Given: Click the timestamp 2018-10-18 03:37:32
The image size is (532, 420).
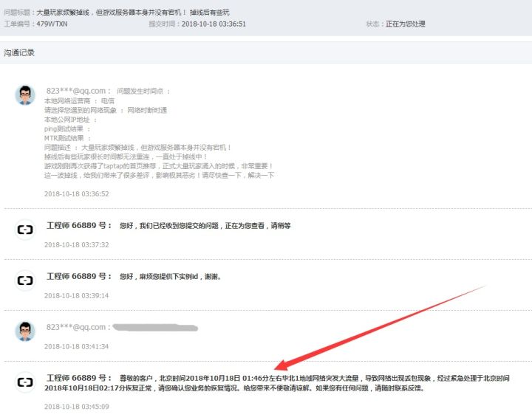Looking at the screenshot, I should [x=76, y=245].
